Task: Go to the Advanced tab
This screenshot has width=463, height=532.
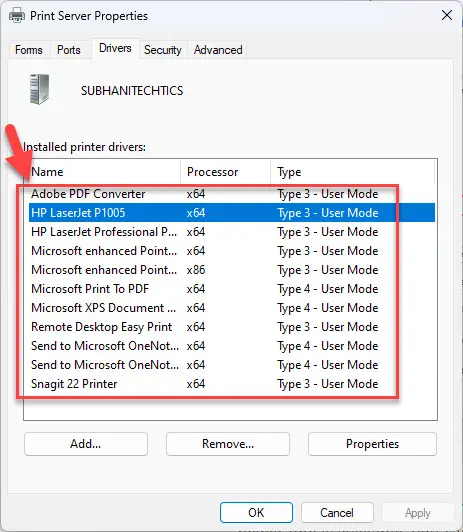Action: tap(218, 50)
